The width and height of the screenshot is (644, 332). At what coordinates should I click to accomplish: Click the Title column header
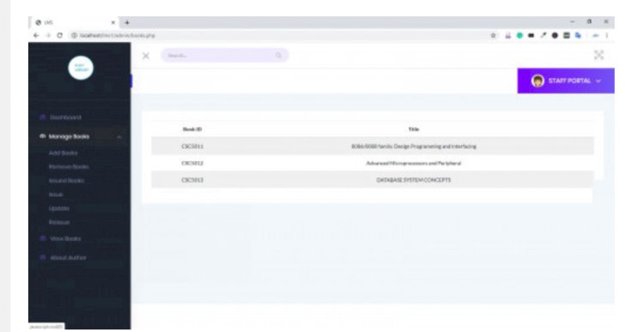click(x=414, y=130)
